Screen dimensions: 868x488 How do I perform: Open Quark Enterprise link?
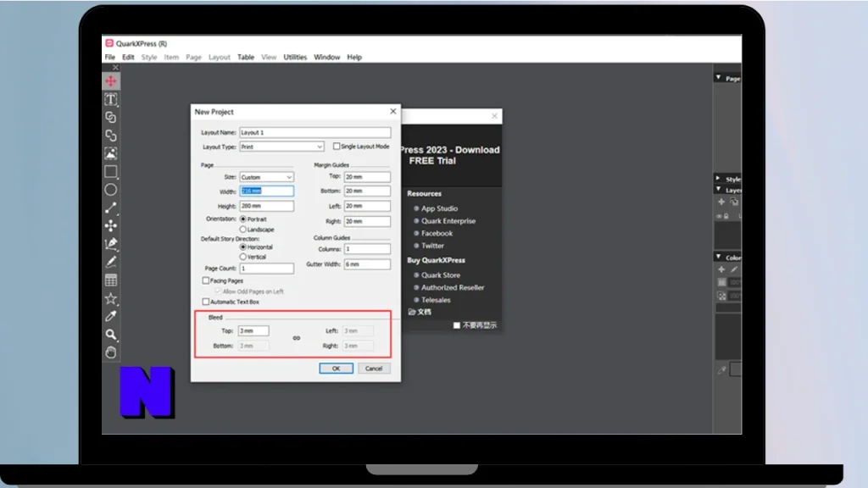click(x=448, y=221)
